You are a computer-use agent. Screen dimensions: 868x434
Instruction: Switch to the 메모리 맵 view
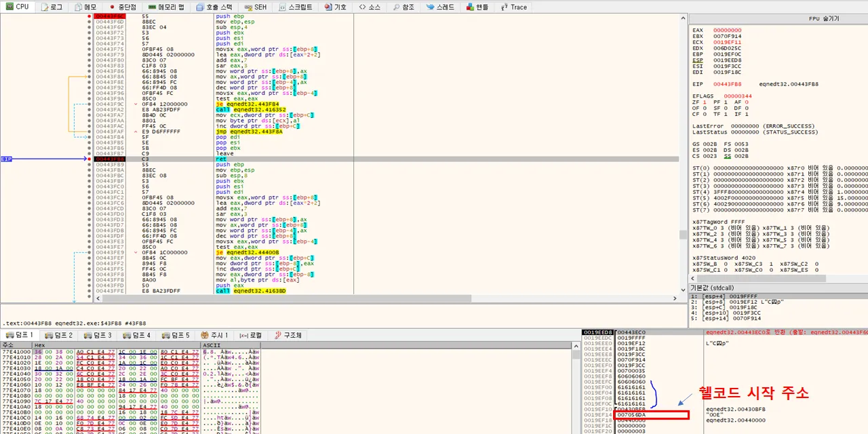(166, 7)
